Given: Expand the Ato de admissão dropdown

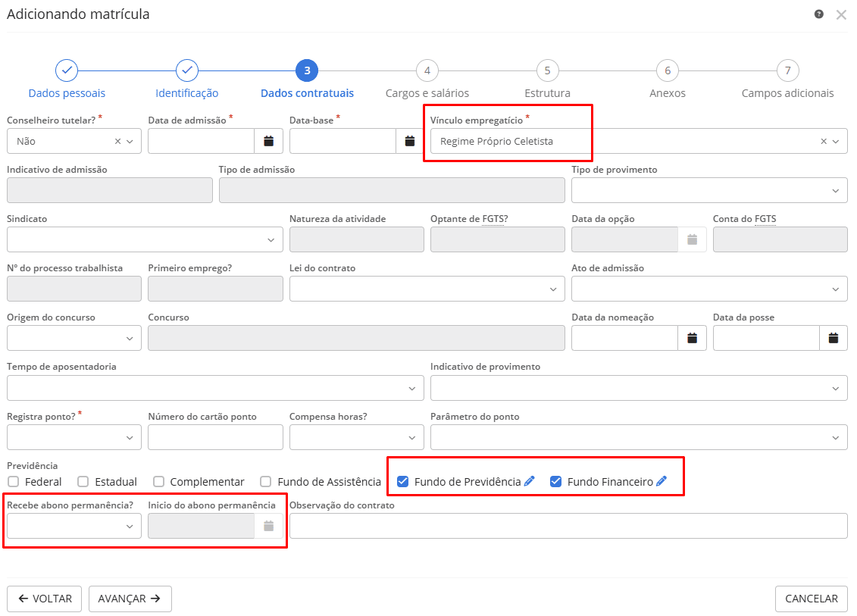Looking at the screenshot, I should click(709, 289).
